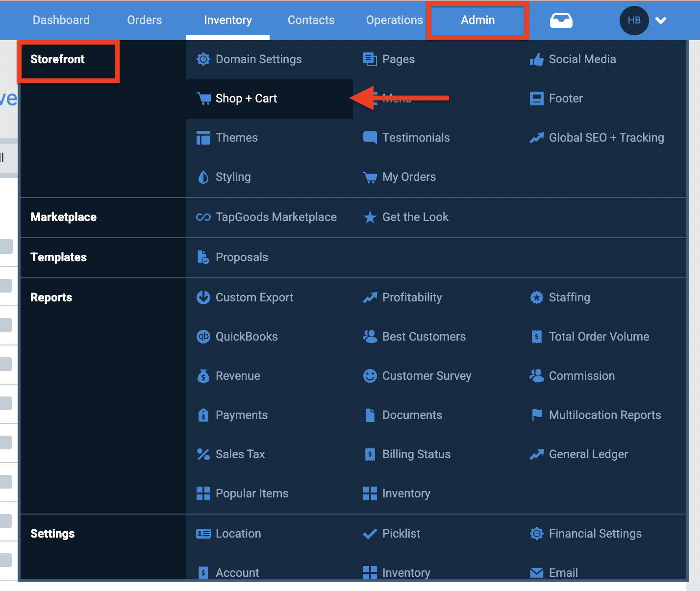Image resolution: width=700 pixels, height=591 pixels.
Task: Click the Footer icon
Action: point(536,98)
